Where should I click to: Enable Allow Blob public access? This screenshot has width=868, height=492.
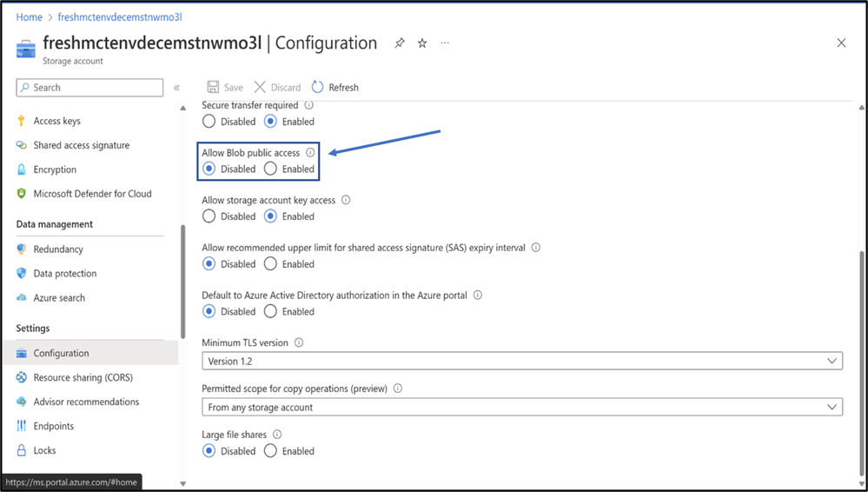[270, 169]
